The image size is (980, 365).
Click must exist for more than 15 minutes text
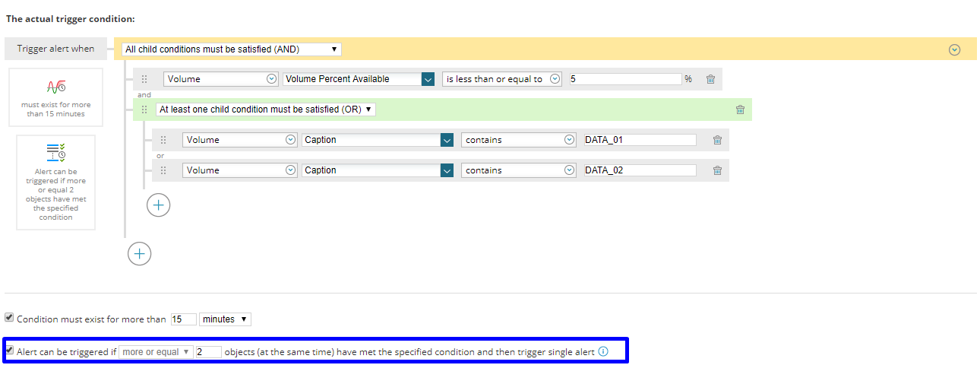[x=55, y=109]
